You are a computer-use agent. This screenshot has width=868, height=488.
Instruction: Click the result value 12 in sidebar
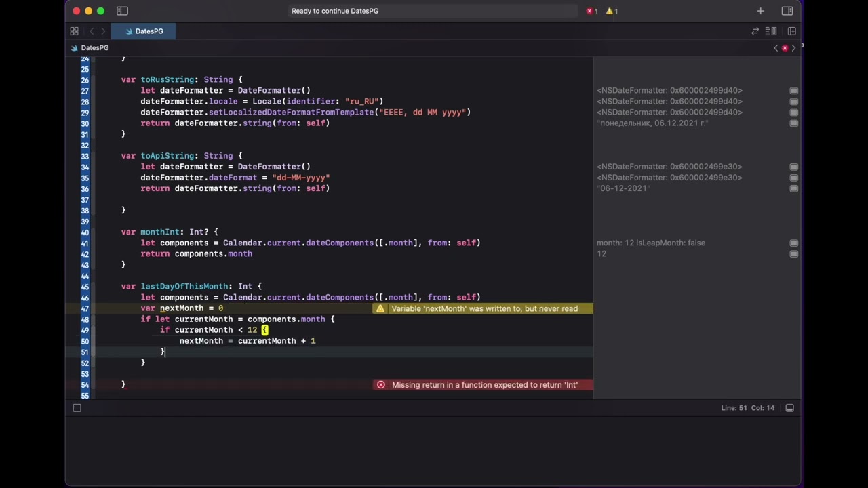pyautogui.click(x=601, y=253)
